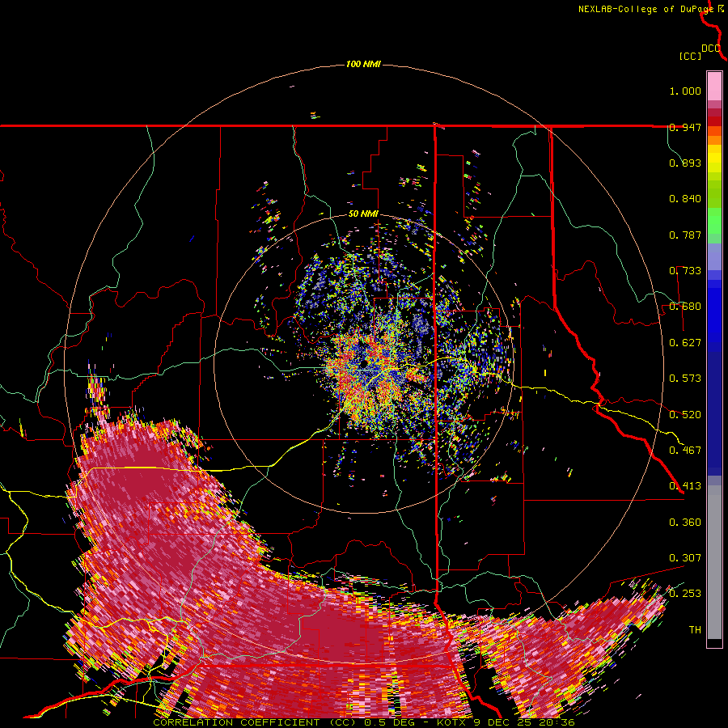Click the 0.573 scale value
This screenshot has height=728, width=728.
pos(685,379)
